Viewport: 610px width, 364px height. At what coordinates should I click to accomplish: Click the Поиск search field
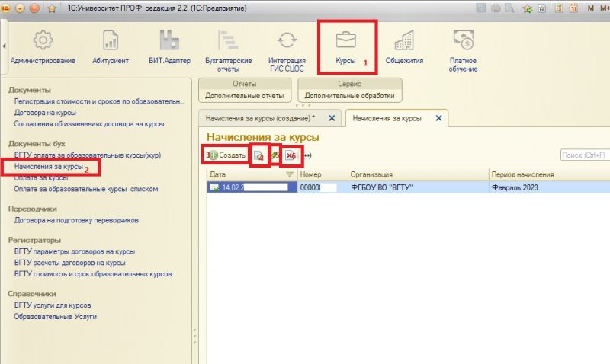tap(584, 155)
